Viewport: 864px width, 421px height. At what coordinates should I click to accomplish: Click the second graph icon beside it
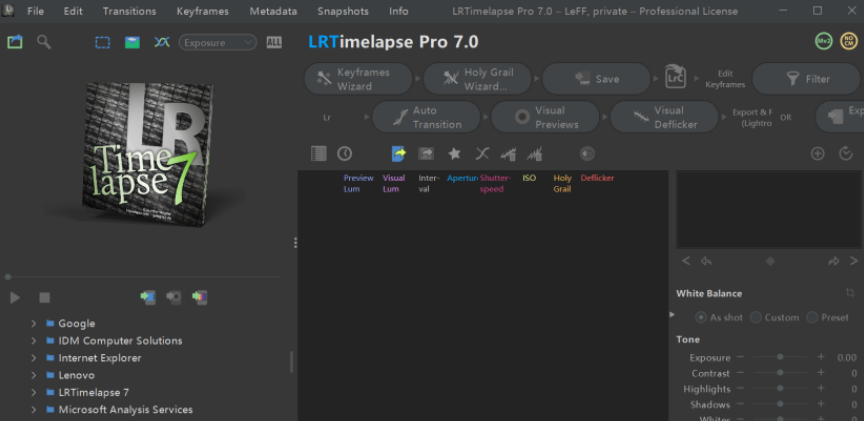point(534,154)
